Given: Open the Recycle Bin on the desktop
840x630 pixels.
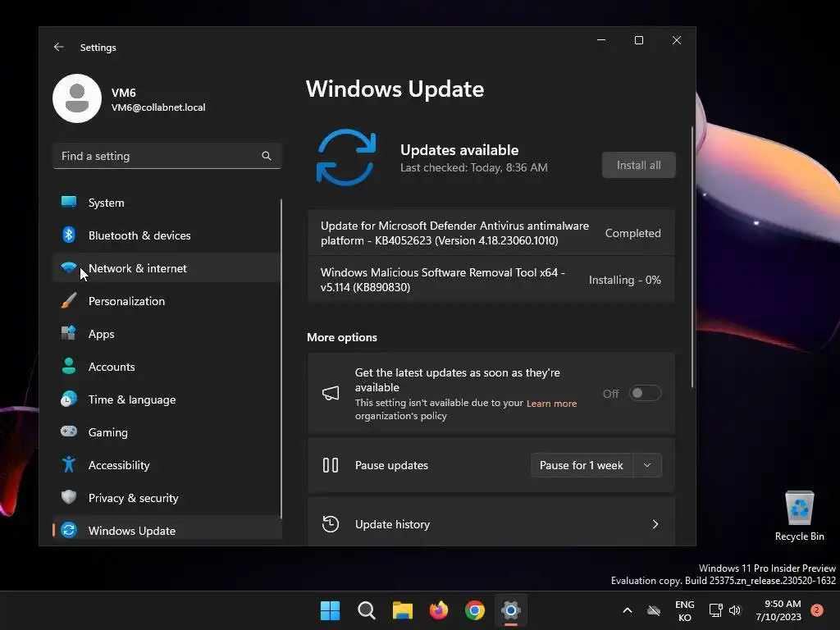Looking at the screenshot, I should pyautogui.click(x=799, y=516).
